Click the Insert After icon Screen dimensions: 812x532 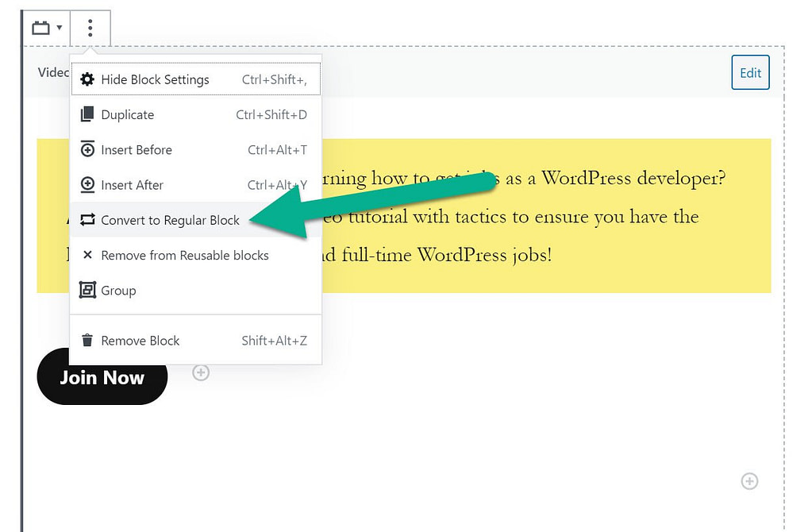click(87, 184)
